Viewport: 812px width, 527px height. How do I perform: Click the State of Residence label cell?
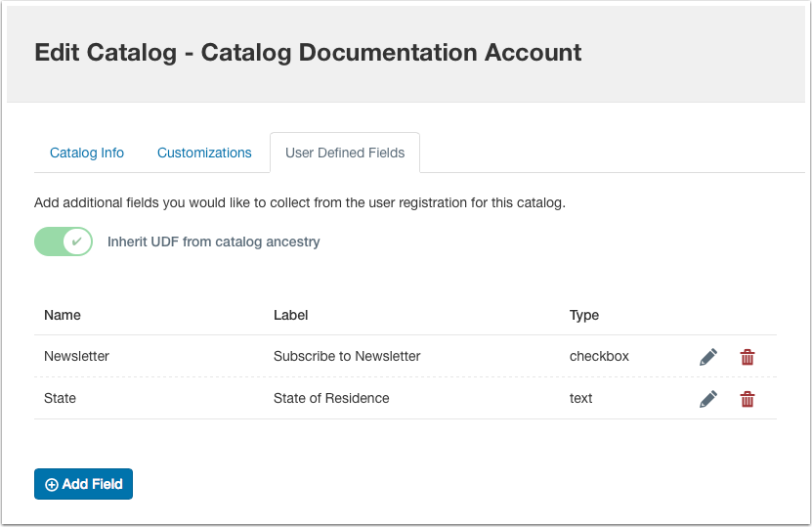(x=331, y=398)
